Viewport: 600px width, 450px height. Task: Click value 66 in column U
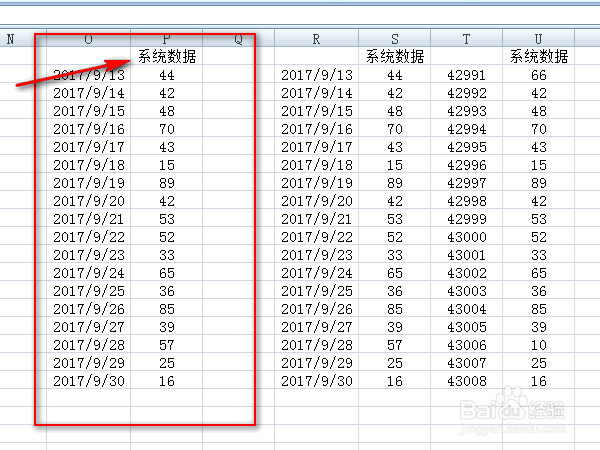point(538,75)
